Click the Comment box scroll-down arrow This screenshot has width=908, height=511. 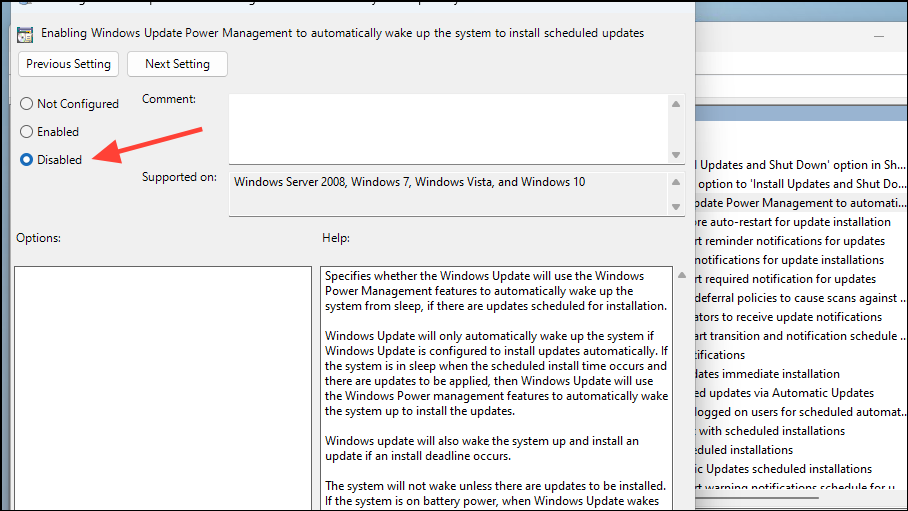[x=676, y=155]
